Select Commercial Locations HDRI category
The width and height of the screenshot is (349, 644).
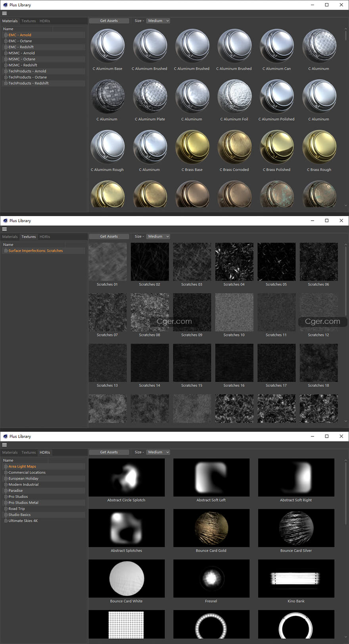click(27, 472)
